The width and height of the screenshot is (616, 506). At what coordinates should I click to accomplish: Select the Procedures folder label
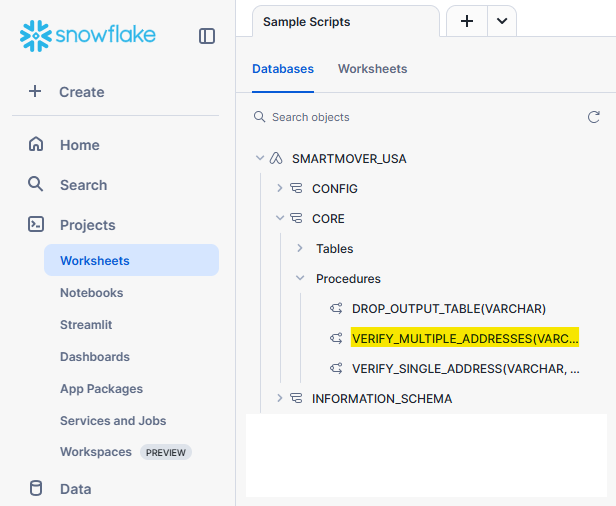(348, 279)
